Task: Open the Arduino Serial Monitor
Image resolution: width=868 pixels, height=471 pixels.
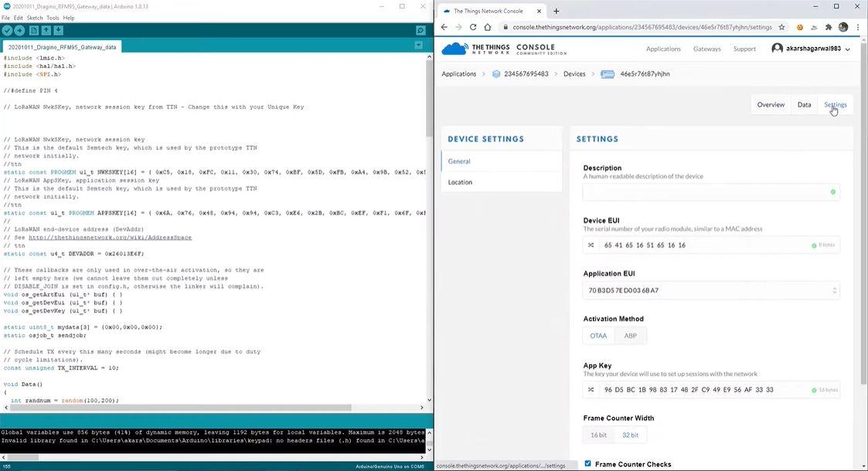Action: [420, 31]
